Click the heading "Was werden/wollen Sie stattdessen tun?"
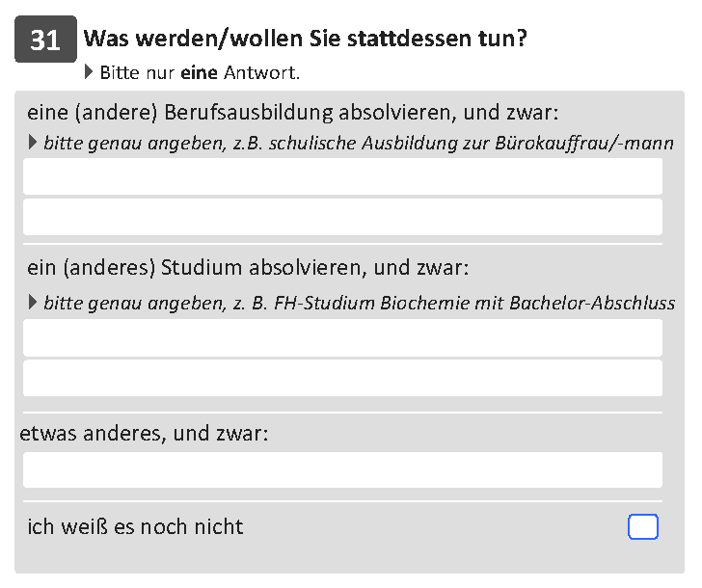This screenshot has width=702, height=588. [x=306, y=39]
